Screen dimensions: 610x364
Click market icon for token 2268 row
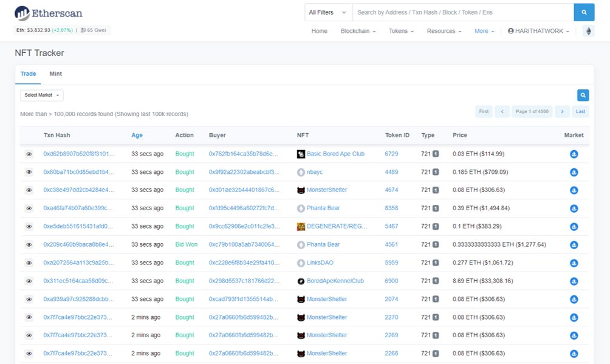point(574,354)
